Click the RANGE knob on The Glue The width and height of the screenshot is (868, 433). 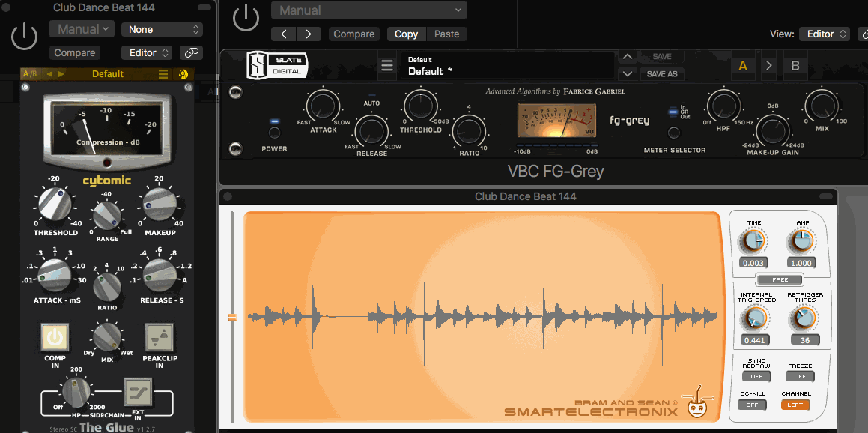pyautogui.click(x=107, y=216)
